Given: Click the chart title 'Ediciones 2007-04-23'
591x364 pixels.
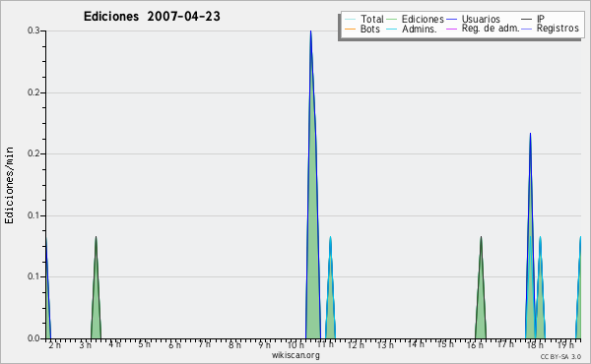Looking at the screenshot, I should [152, 17].
